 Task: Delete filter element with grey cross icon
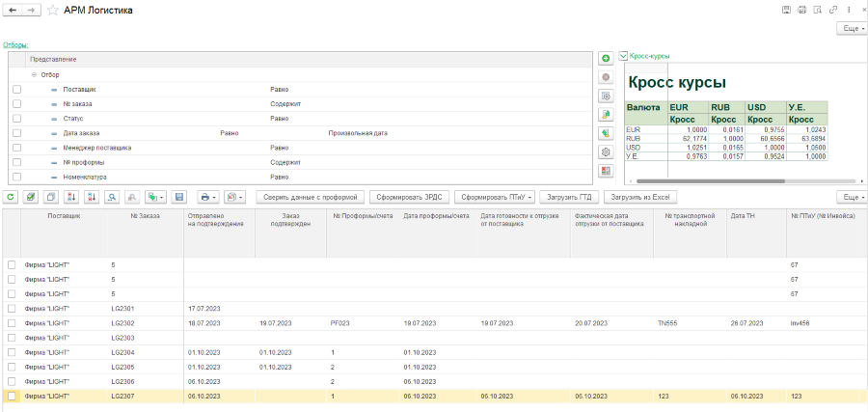point(606,76)
